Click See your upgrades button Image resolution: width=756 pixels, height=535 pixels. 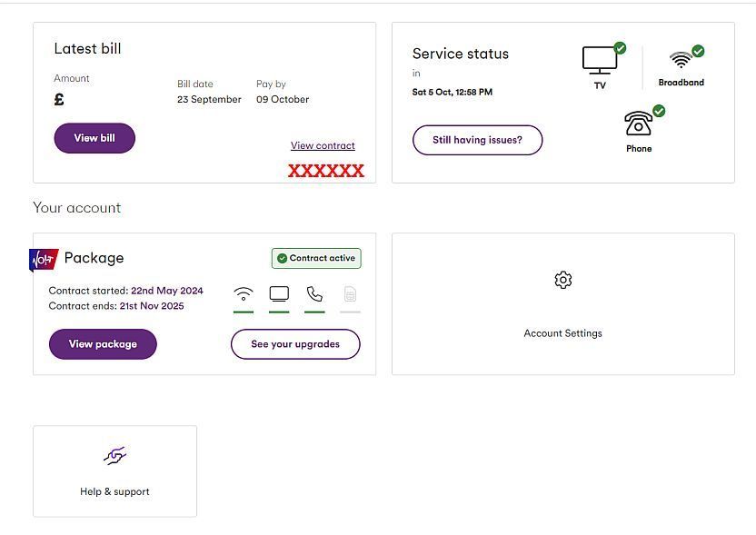click(x=295, y=344)
